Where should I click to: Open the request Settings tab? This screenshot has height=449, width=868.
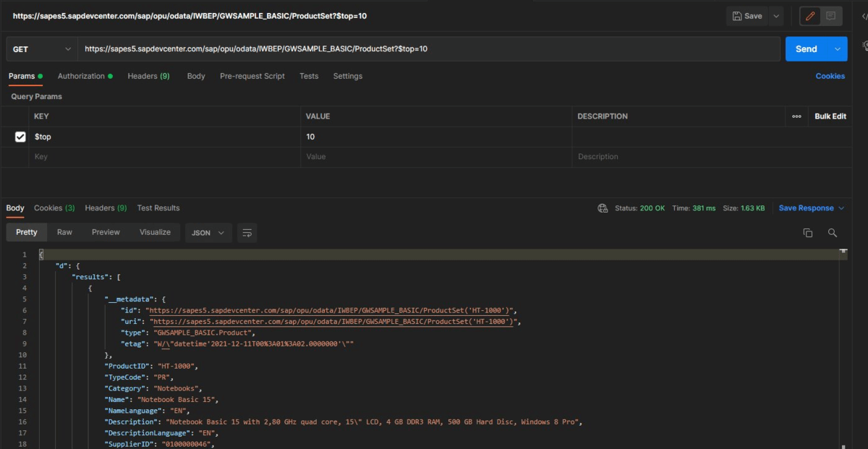point(348,76)
